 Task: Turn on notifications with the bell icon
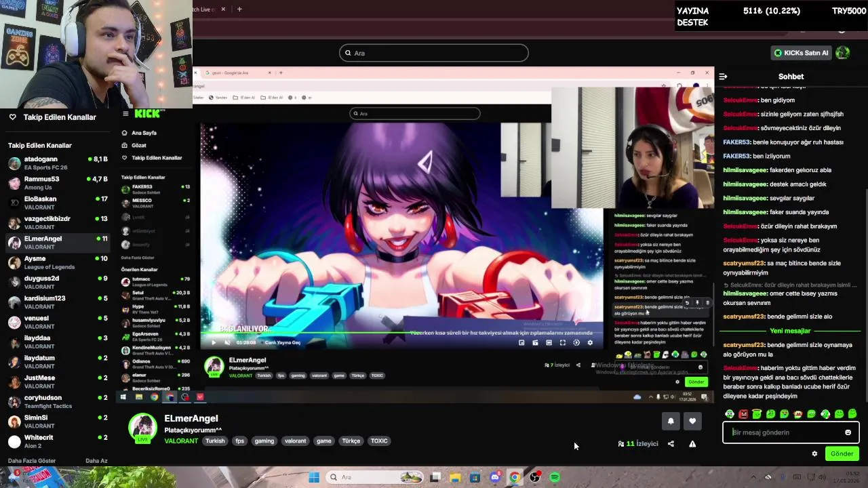click(x=671, y=422)
